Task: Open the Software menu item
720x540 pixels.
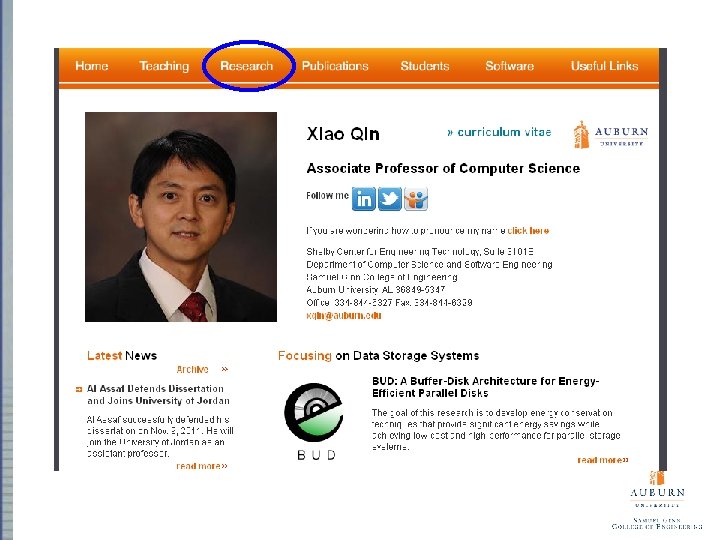Action: click(510, 66)
